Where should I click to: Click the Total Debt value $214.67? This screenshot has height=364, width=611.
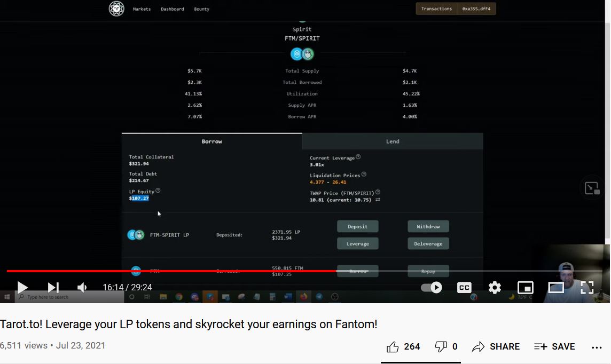pyautogui.click(x=139, y=180)
